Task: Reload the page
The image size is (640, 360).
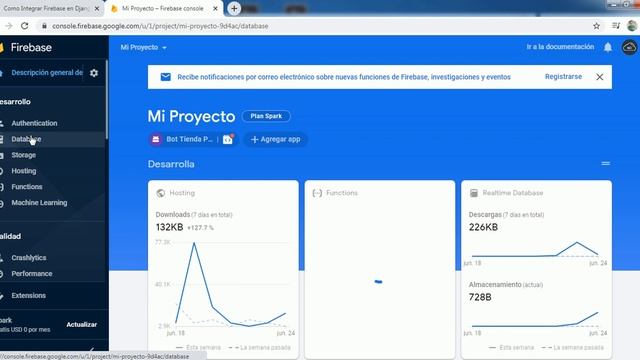Action: coord(24,26)
